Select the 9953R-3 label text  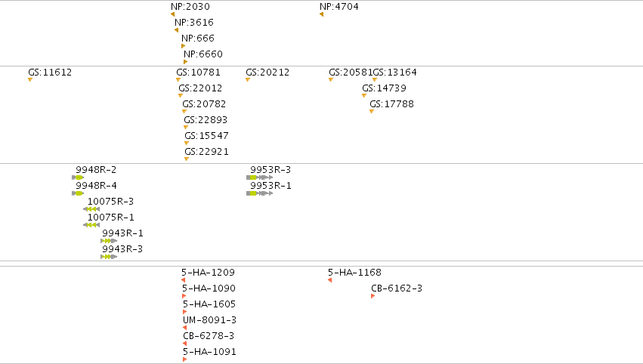(x=270, y=170)
